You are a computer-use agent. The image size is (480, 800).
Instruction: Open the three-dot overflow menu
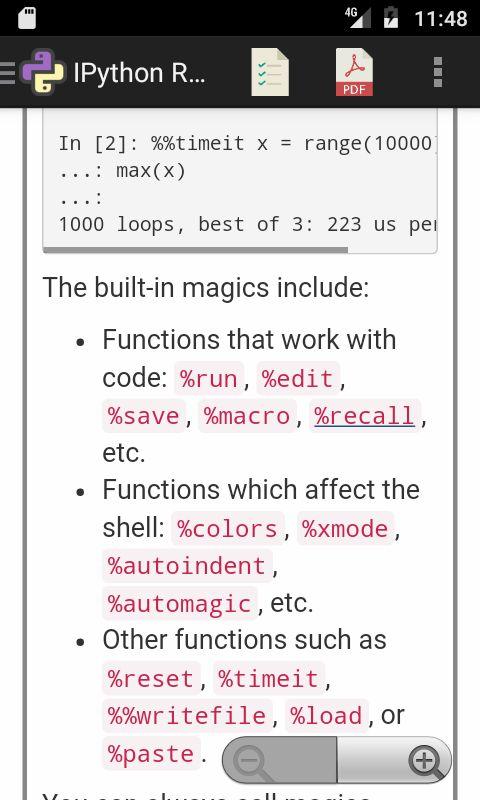click(437, 72)
